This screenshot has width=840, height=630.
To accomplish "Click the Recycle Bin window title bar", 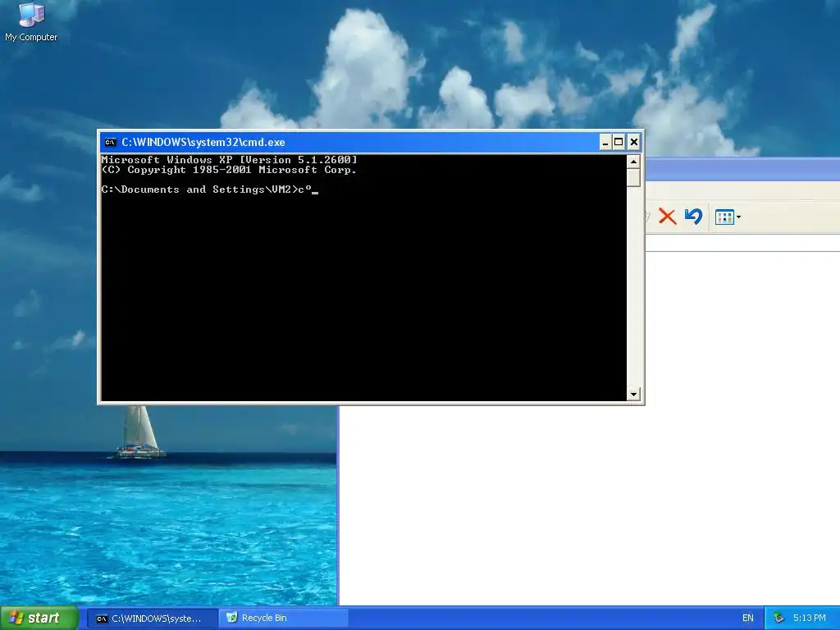I will 742,169.
